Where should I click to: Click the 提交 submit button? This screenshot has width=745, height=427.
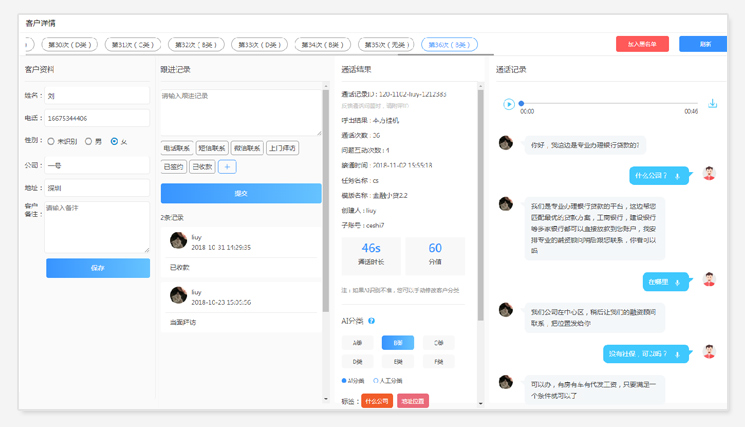click(x=241, y=193)
